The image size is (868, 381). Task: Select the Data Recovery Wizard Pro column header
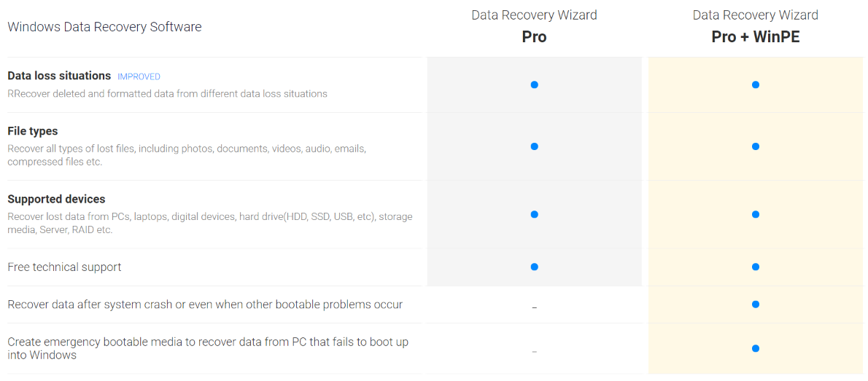coord(534,27)
